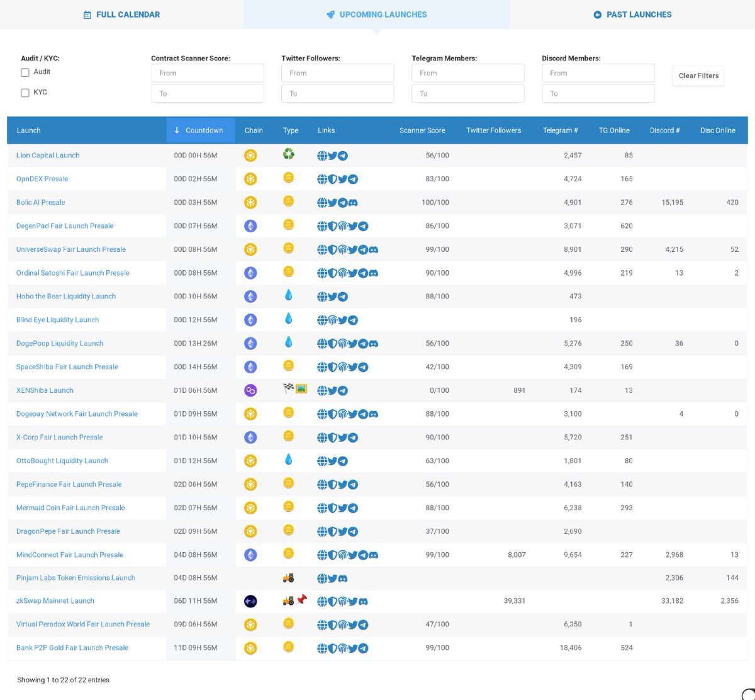Click tractor type icon in Pinjam Labs row
Image resolution: width=755 pixels, height=700 pixels.
point(289,577)
